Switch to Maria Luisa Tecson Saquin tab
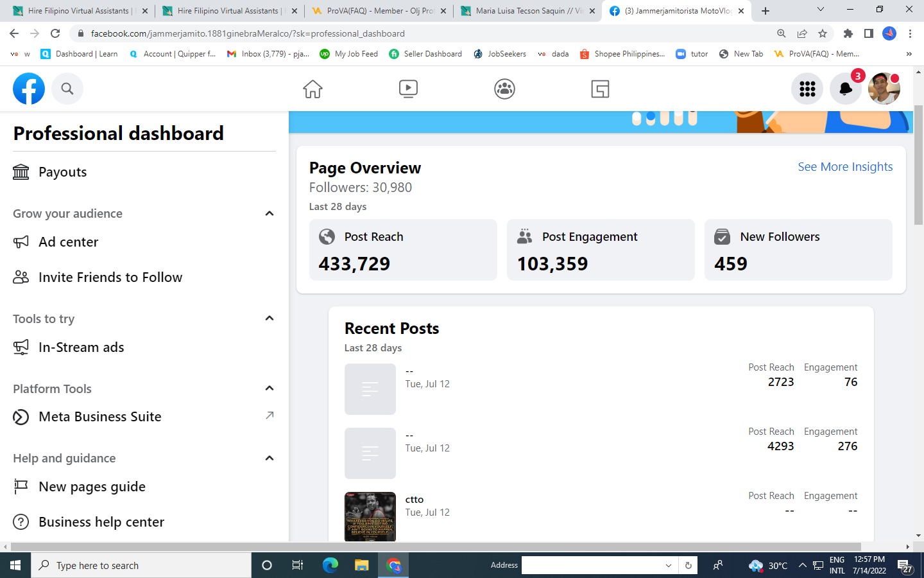This screenshot has height=578, width=924. [528, 11]
